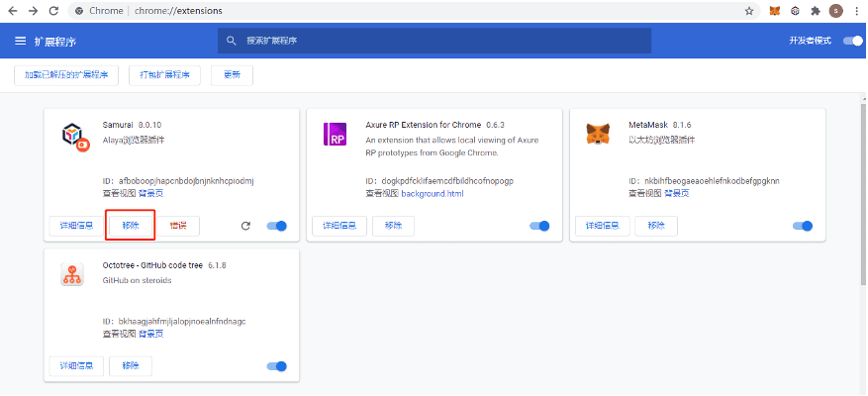Reload the extensions page
Screen dimensions: 868x396
[x=53, y=11]
